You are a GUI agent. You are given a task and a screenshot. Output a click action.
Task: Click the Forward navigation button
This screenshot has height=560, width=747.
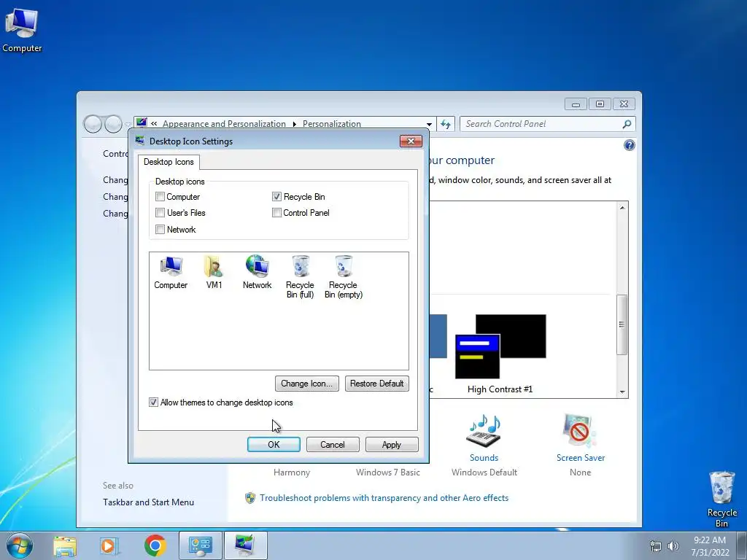[x=113, y=124]
